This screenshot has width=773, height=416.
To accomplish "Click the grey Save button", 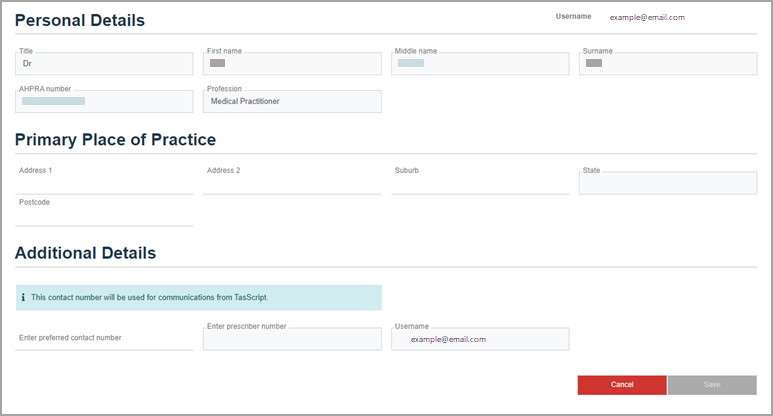I will tap(712, 385).
